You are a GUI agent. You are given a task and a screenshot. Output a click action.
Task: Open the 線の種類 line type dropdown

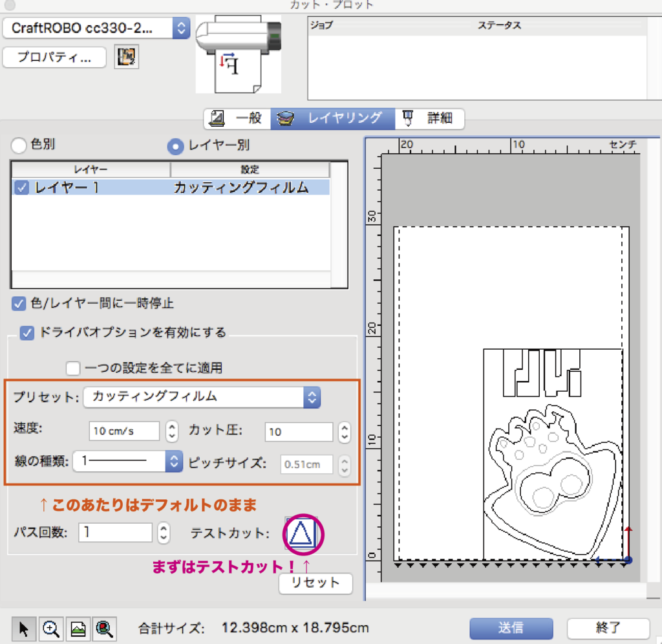[128, 461]
